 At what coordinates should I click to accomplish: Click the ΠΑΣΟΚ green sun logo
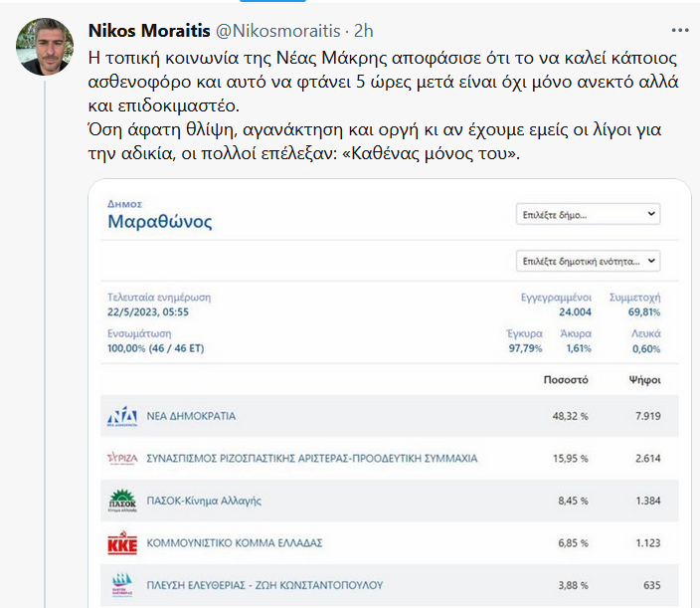tap(122, 501)
